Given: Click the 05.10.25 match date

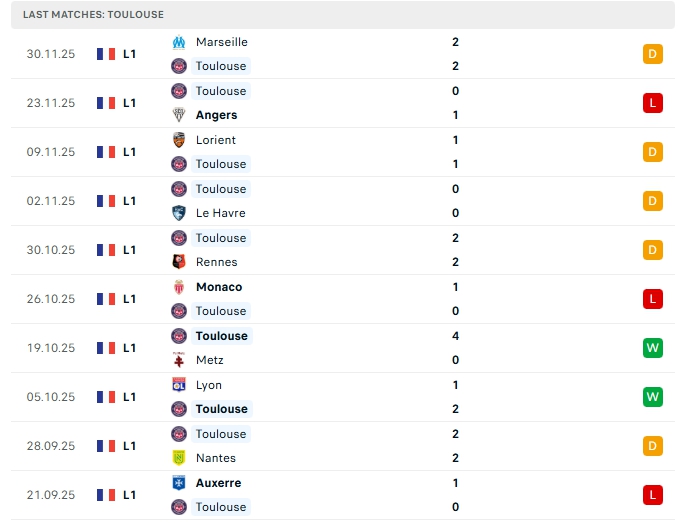Looking at the screenshot, I should [51, 397].
